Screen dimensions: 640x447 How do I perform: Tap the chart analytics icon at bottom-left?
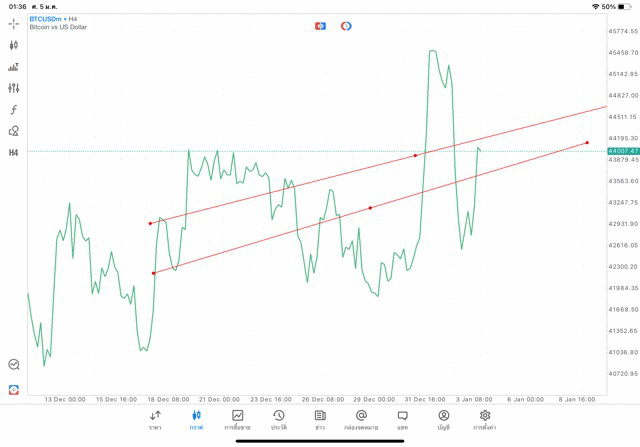click(14, 365)
